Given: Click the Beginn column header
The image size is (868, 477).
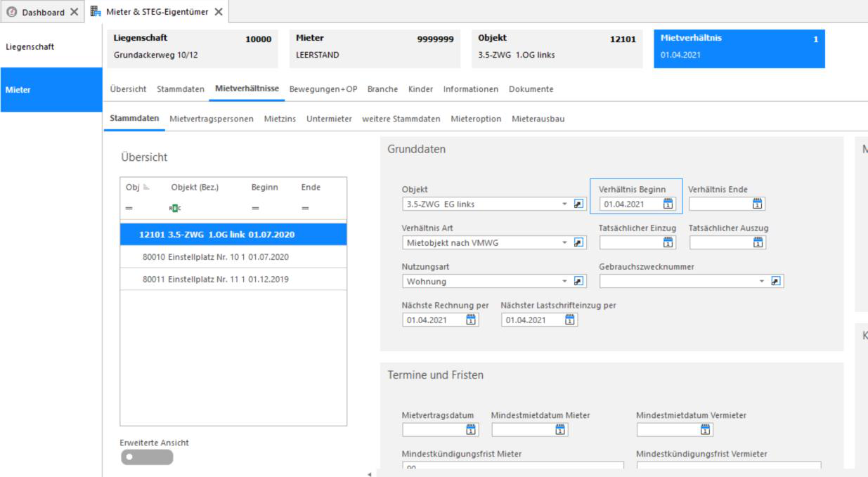Looking at the screenshot, I should (264, 188).
